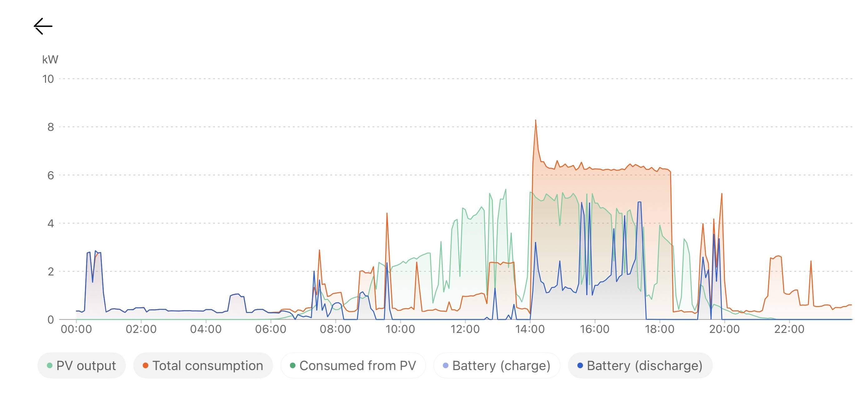
Task: Click the lavender Battery charge dot
Action: click(446, 365)
